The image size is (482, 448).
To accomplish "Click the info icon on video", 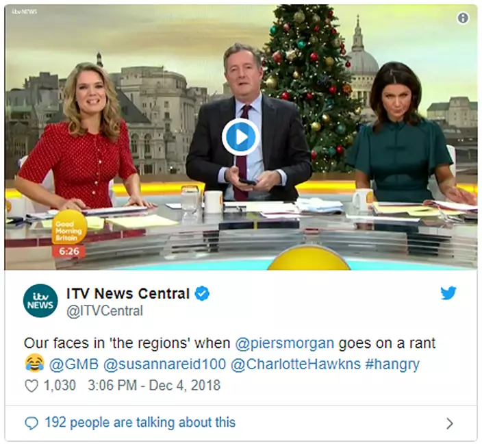I will [463, 18].
